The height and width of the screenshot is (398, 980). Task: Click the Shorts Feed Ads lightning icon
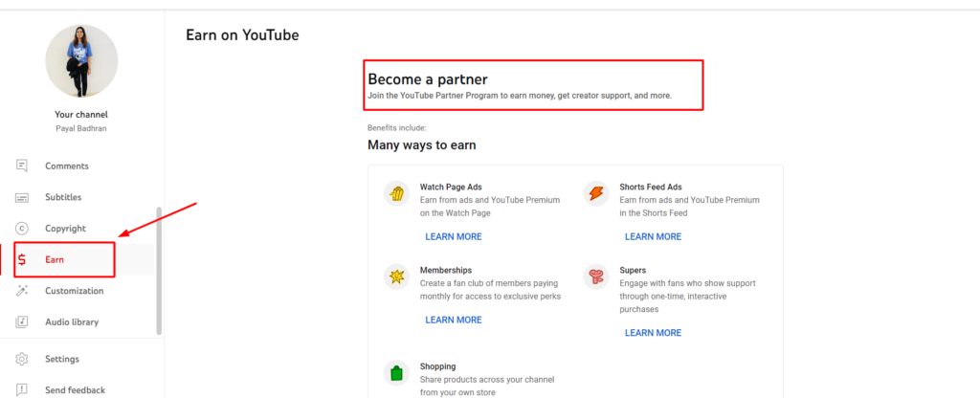(x=596, y=193)
